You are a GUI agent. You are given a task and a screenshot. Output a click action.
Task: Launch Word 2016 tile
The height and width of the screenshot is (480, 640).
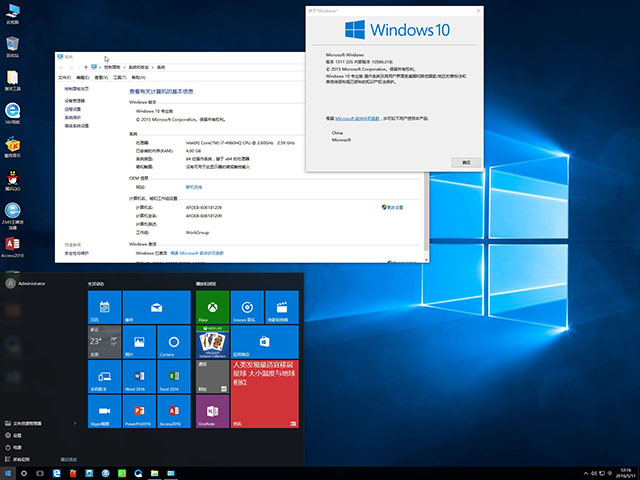tap(139, 376)
